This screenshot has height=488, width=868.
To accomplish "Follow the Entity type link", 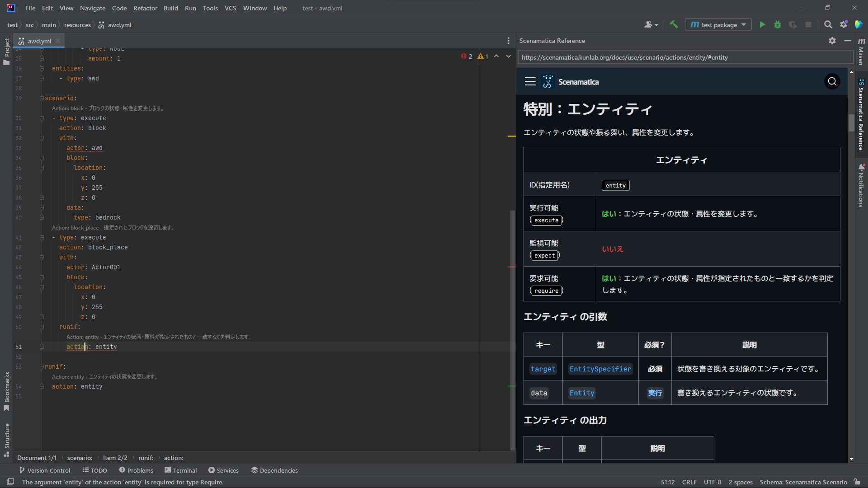I will (x=582, y=393).
